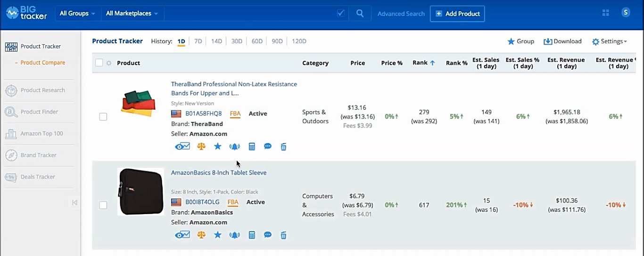Click the star icon in the TheraBand row
This screenshot has height=256, width=644.
[217, 147]
